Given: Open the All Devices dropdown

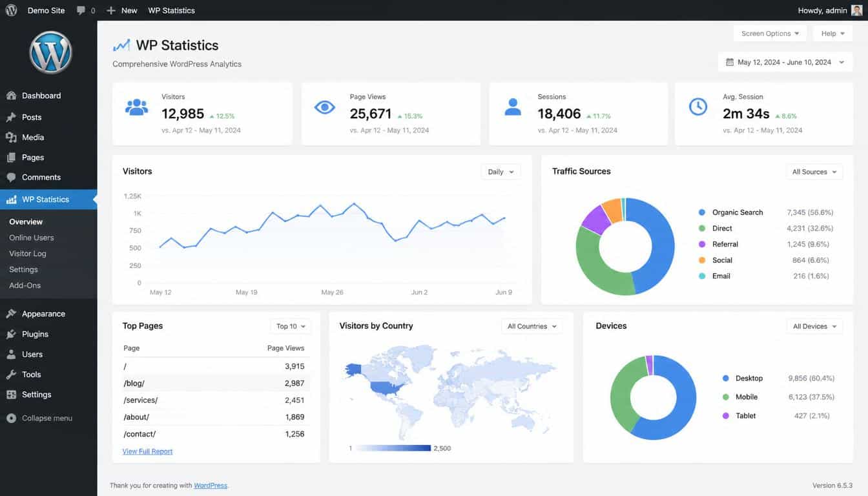Looking at the screenshot, I should (x=814, y=326).
